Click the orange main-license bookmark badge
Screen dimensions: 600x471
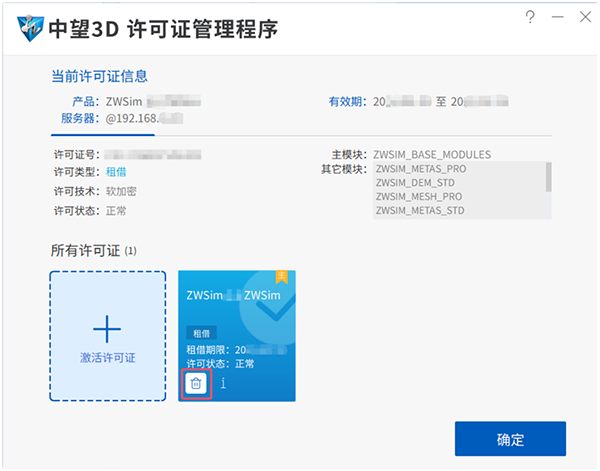coord(282,277)
